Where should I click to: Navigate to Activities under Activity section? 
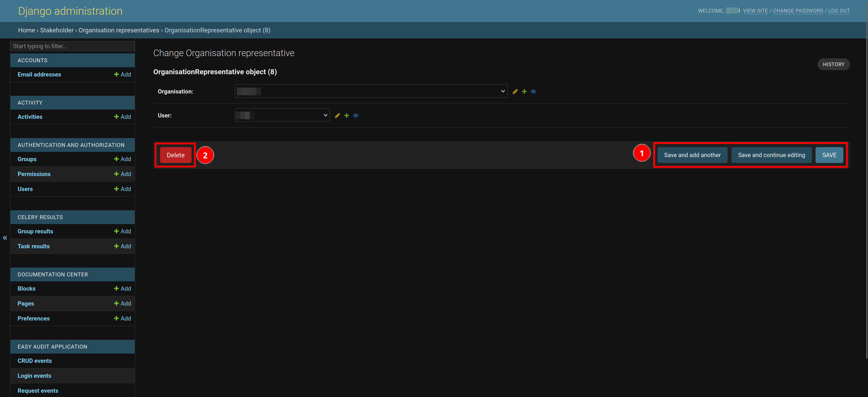click(x=30, y=116)
